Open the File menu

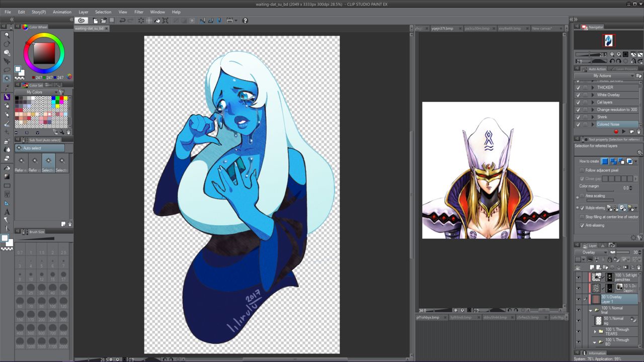(8, 12)
